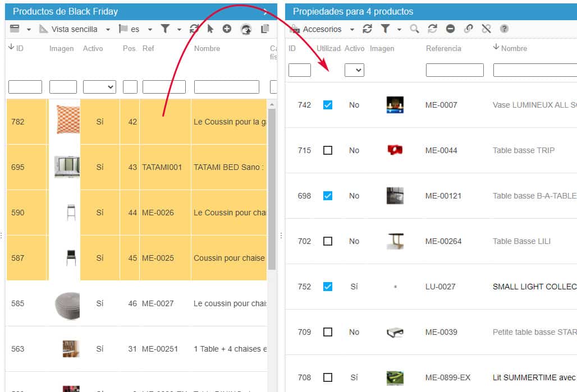Screen dimensions: 577x392
Task: Click the Referencia filter input field
Action: [455, 70]
